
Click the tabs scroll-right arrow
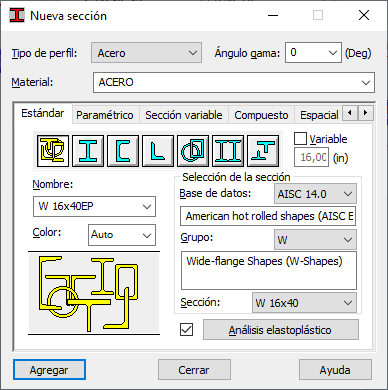tap(366, 113)
